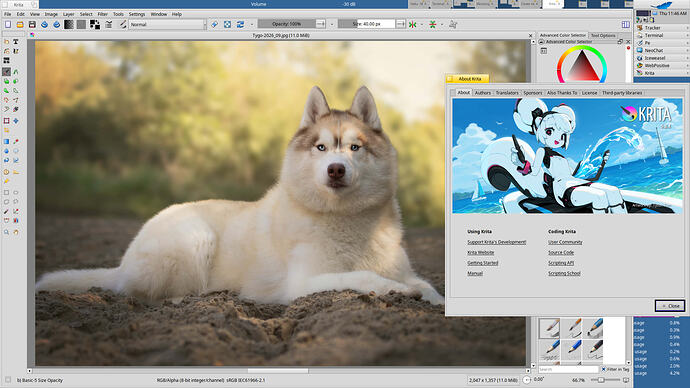Click the Undo toolbar icon
The image size is (690, 388).
(x=44, y=24)
